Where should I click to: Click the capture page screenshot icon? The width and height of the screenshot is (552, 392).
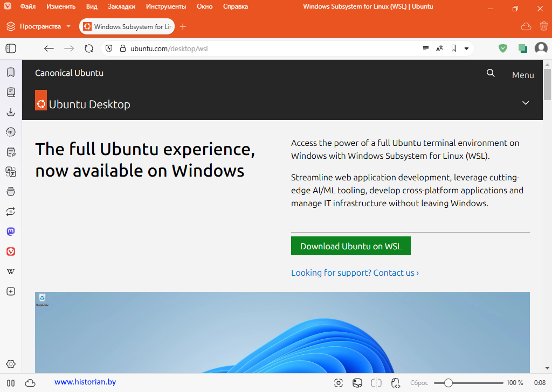339,383
